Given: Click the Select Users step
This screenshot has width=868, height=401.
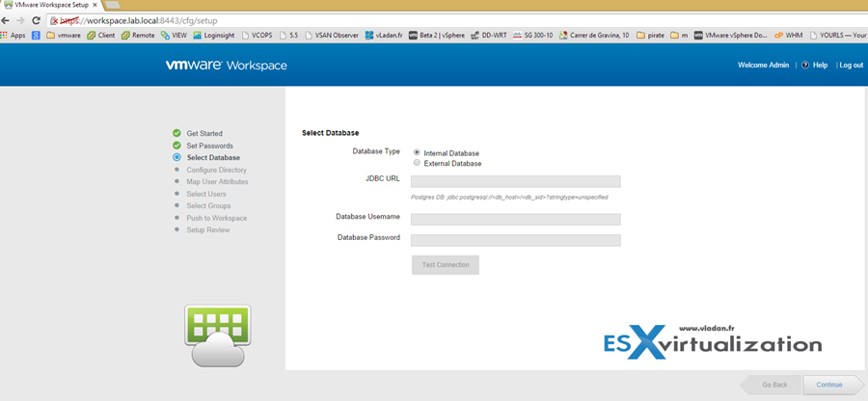Looking at the screenshot, I should click(x=206, y=194).
